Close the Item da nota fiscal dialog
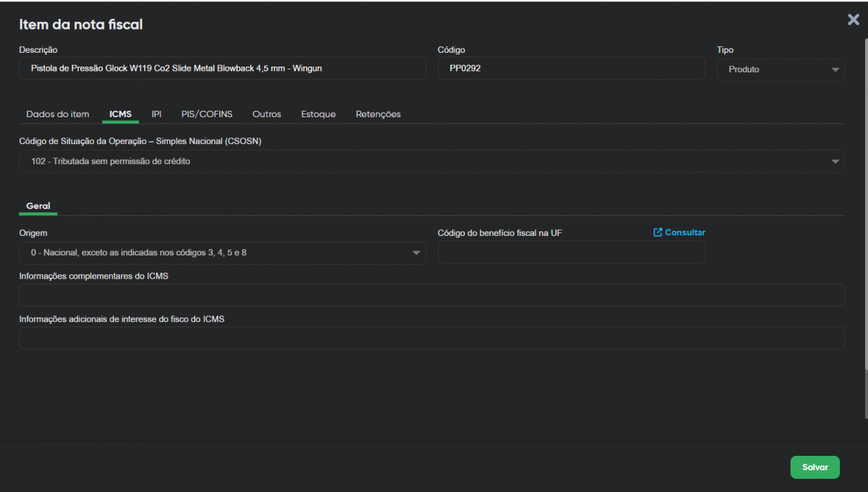The width and height of the screenshot is (868, 492). pos(854,20)
